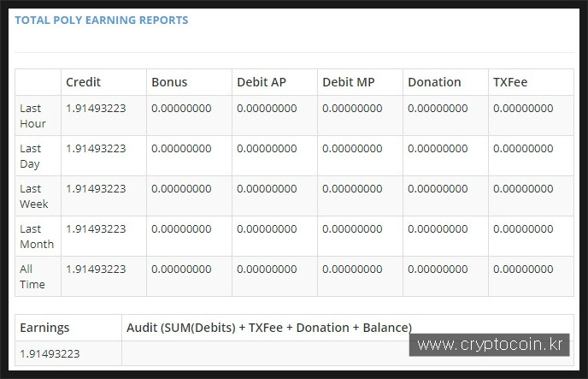
Task: Select Credit value in Last Day row
Action: coord(96,148)
